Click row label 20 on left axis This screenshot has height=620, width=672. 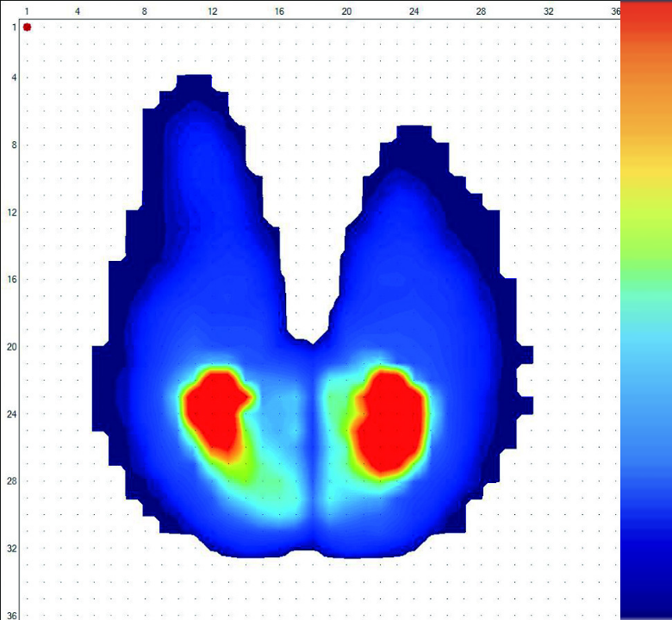click(12, 347)
